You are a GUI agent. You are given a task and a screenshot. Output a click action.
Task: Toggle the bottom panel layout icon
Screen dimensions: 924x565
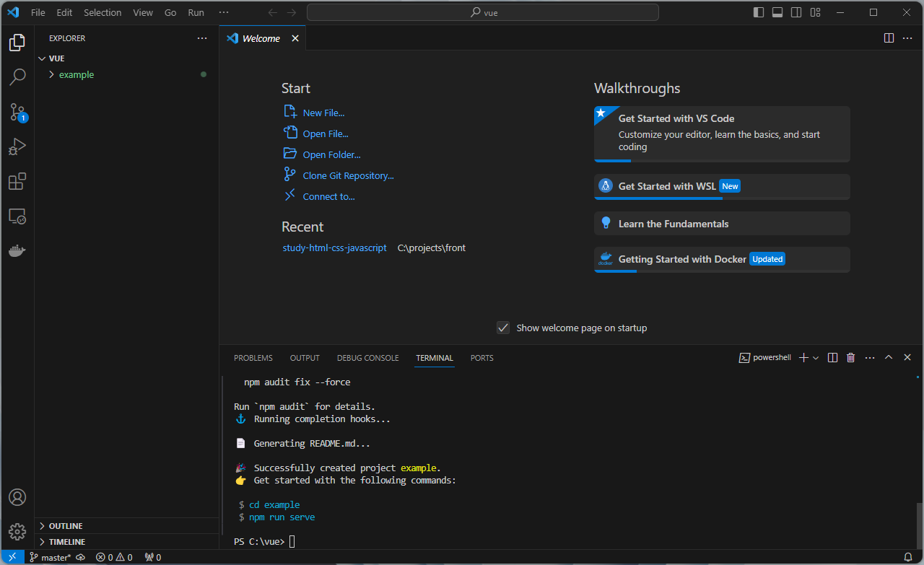tap(777, 12)
